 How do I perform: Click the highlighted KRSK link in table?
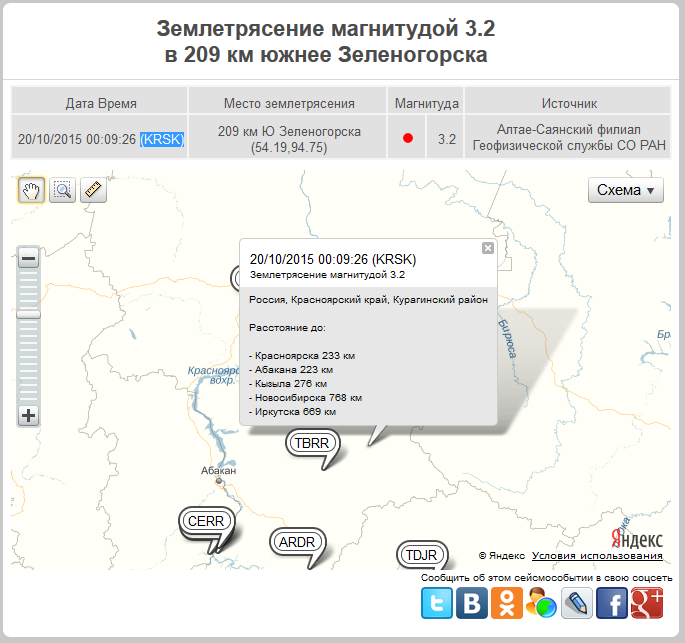click(162, 139)
